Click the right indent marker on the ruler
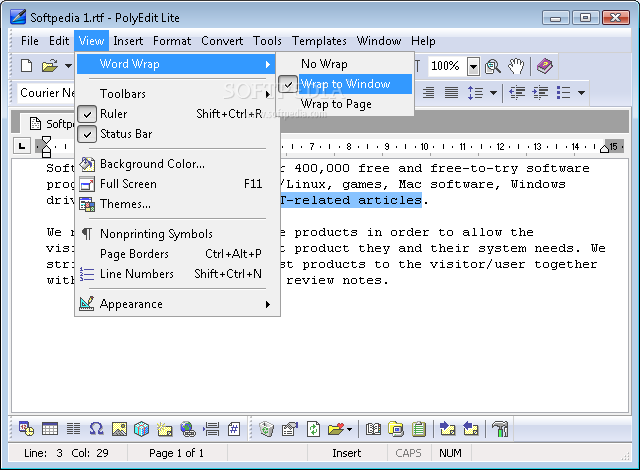Screen dimensions: 640x470 pos(604,149)
